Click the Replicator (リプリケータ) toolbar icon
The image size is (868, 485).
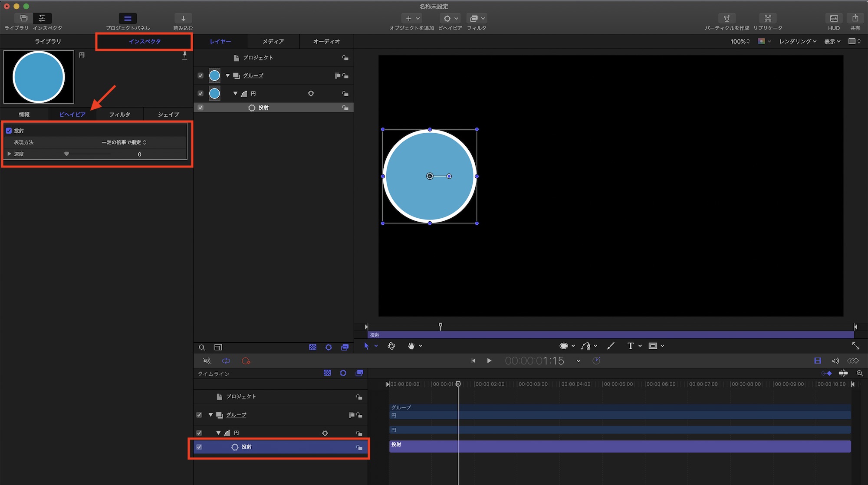click(x=768, y=19)
